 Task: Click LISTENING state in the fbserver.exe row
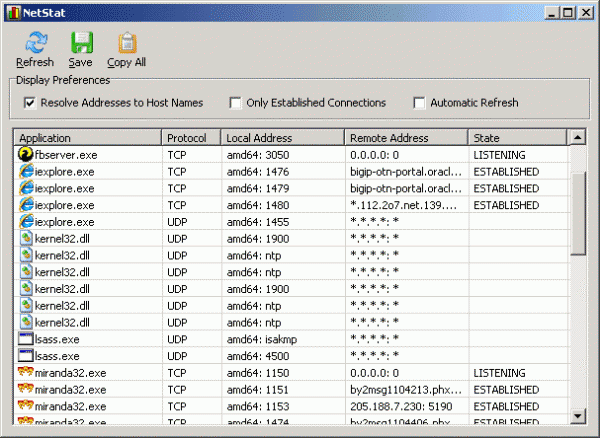(x=499, y=155)
